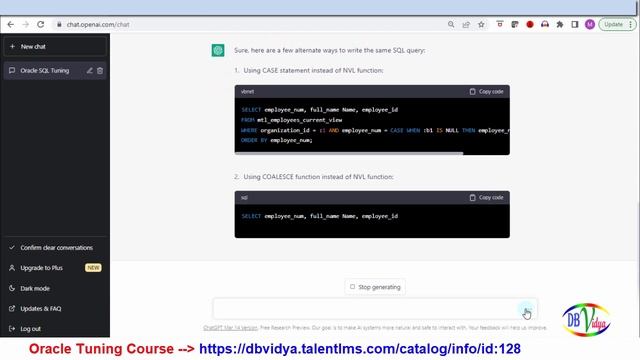Click 'FROM mtl_employees_current_view' line in code

pyautogui.click(x=291, y=120)
